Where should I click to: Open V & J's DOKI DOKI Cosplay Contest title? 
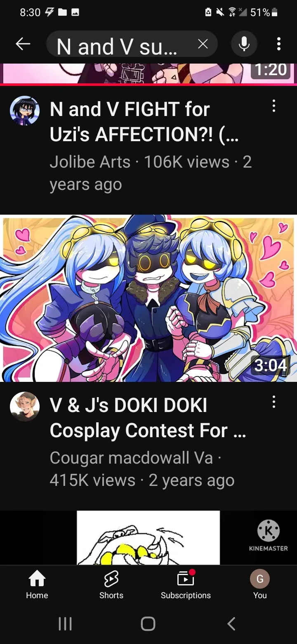point(148,418)
